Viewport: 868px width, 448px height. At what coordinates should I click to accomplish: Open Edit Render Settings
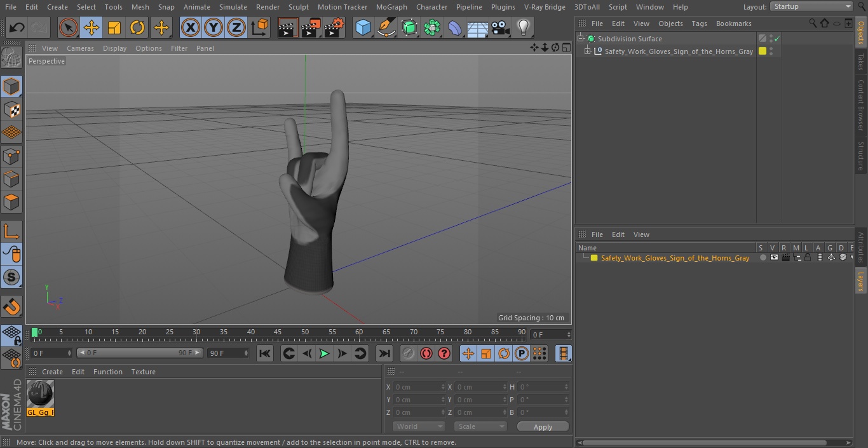(x=334, y=27)
